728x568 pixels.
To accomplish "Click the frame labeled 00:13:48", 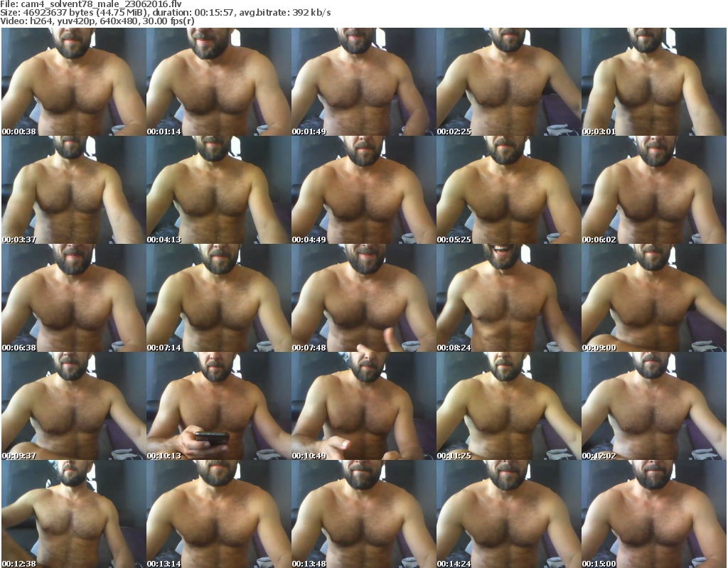I will tap(363, 514).
